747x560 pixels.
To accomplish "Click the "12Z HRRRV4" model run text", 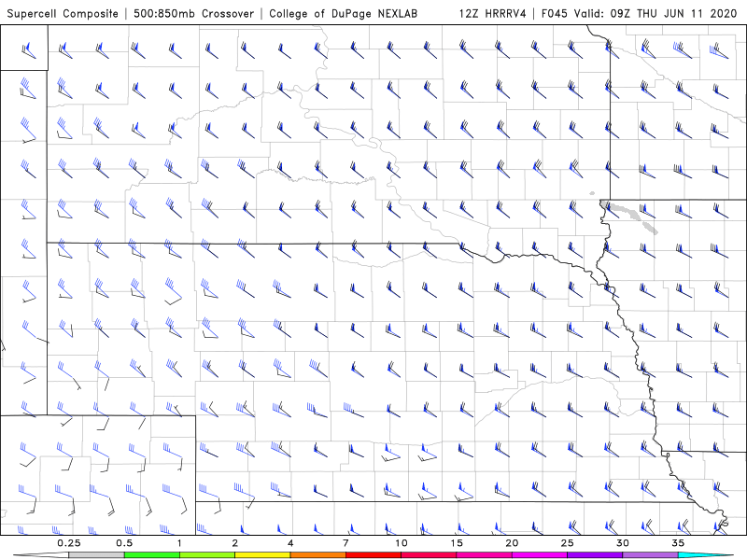I will 493,14.
